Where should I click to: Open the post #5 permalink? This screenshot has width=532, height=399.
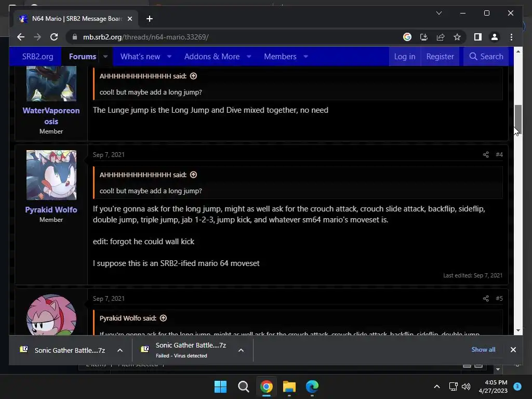click(x=499, y=299)
